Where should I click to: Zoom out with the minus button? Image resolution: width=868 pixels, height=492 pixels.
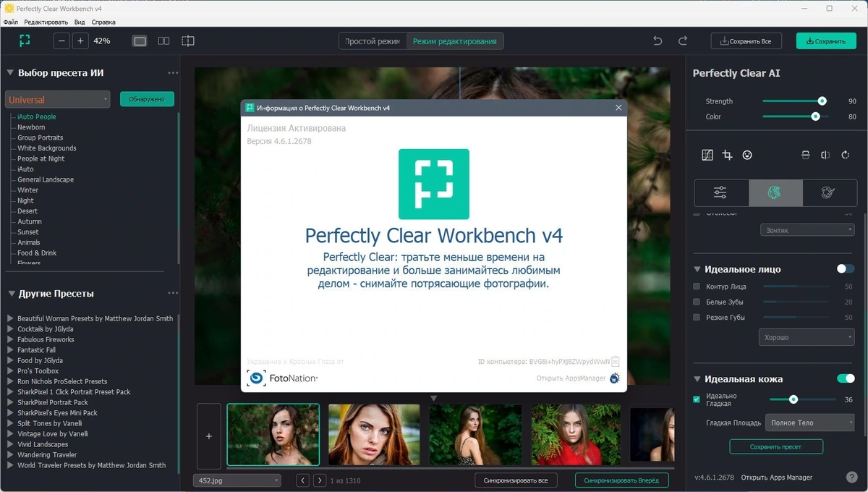[x=62, y=41]
